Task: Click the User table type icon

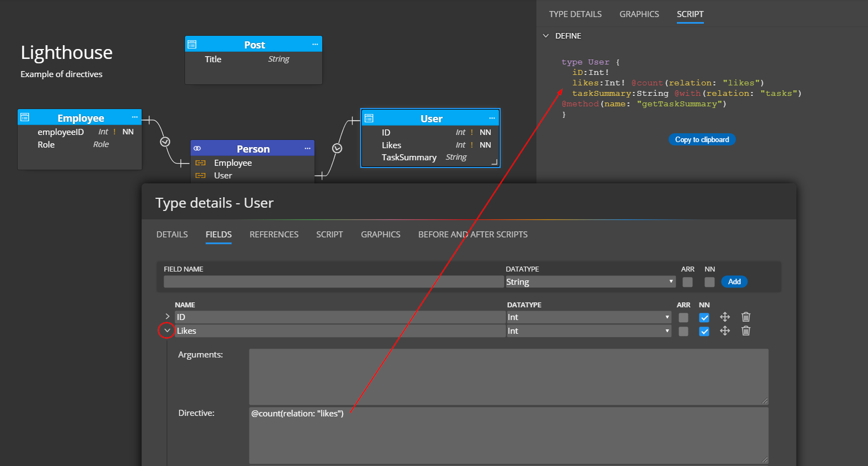Action: (x=369, y=118)
